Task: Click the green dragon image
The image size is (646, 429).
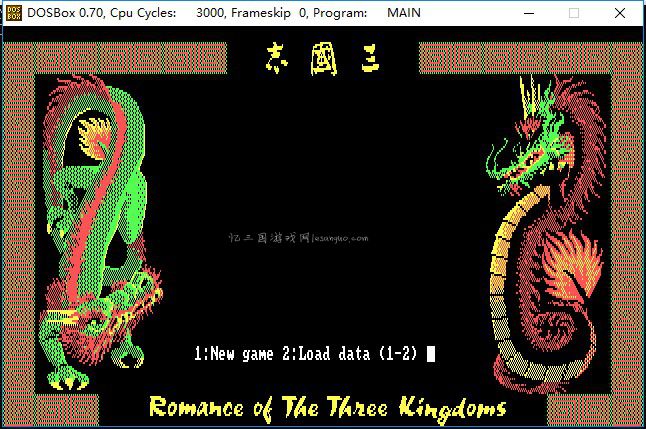Action: (x=101, y=233)
